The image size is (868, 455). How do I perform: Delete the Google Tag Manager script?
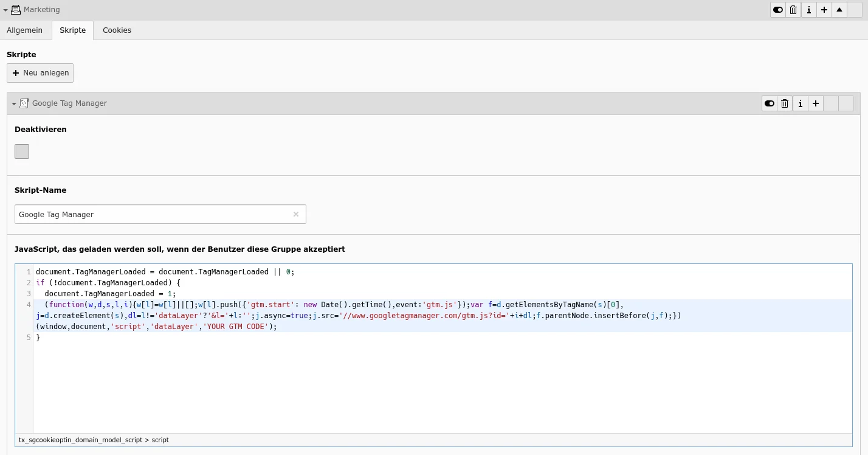[784, 103]
